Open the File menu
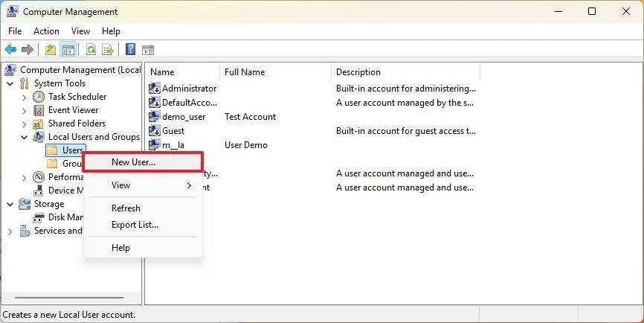The height and width of the screenshot is (323, 644). tap(15, 31)
